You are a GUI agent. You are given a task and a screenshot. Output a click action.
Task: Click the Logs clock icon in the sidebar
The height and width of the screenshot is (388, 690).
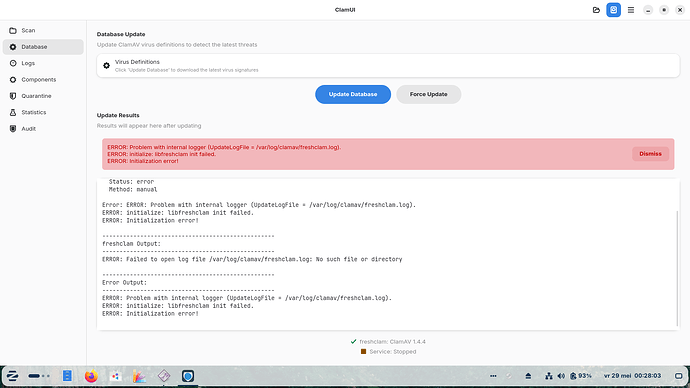point(13,63)
